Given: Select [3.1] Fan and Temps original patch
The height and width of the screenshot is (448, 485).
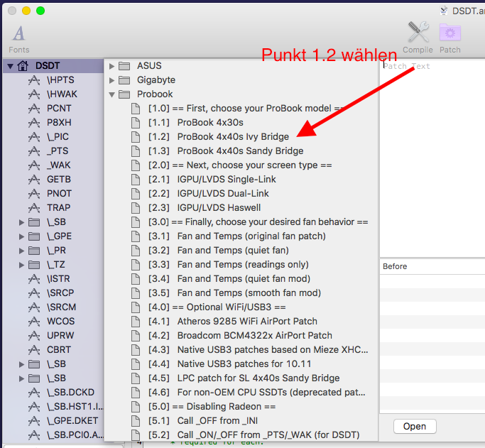Looking at the screenshot, I should point(237,236).
